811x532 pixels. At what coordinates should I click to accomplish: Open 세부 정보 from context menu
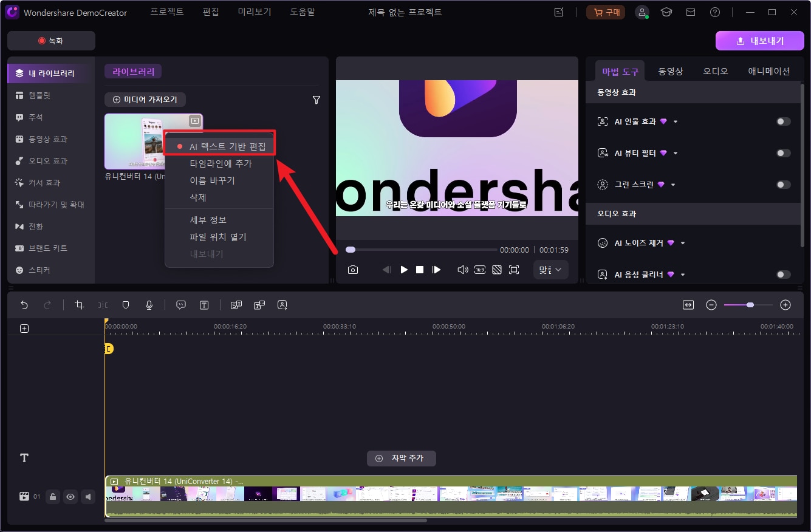(219, 220)
